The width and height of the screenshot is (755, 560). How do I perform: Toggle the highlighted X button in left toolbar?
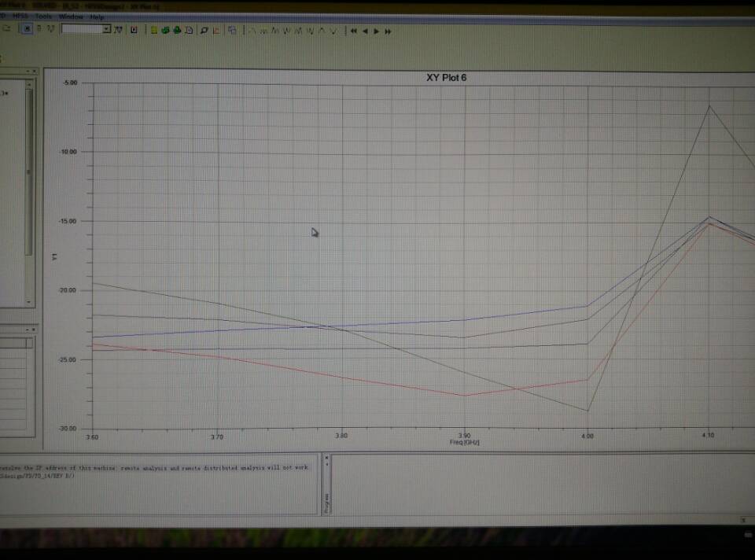click(28, 29)
